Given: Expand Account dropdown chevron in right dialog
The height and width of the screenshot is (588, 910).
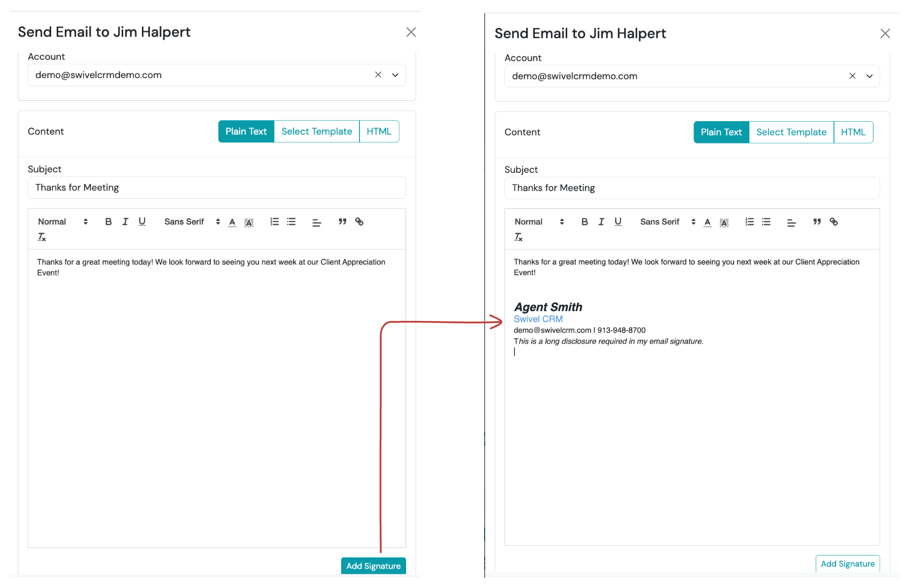Looking at the screenshot, I should tap(869, 76).
